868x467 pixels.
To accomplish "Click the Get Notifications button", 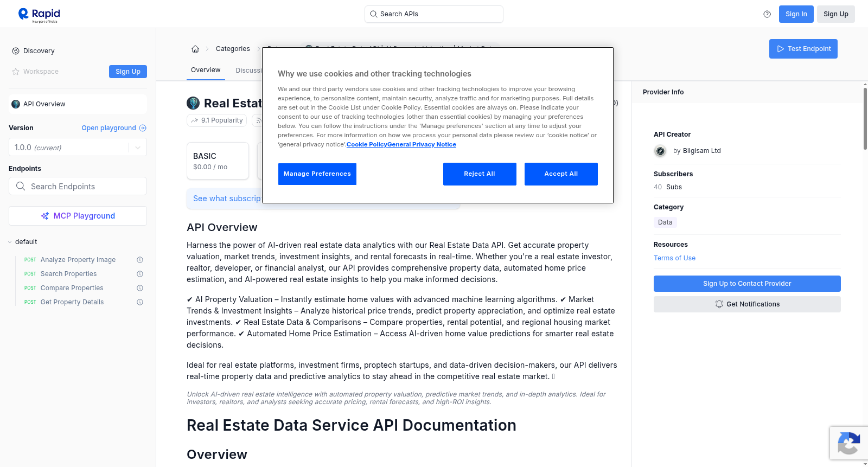I will tap(747, 304).
